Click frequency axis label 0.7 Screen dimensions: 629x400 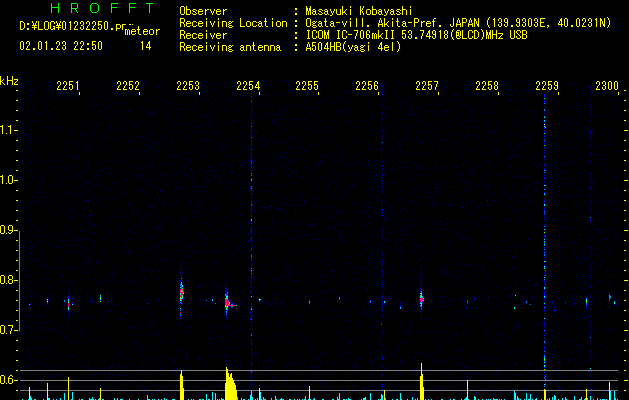click(x=7, y=330)
